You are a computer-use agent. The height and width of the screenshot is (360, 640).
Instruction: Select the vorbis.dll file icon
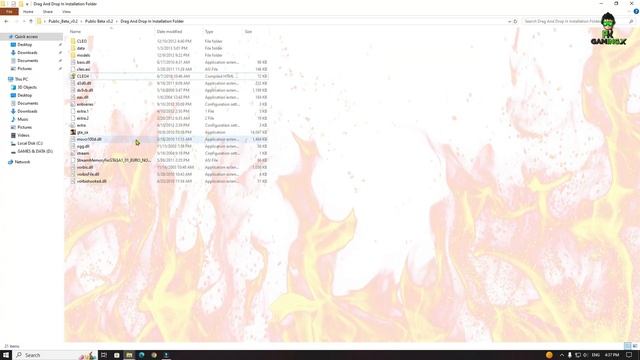click(x=73, y=167)
